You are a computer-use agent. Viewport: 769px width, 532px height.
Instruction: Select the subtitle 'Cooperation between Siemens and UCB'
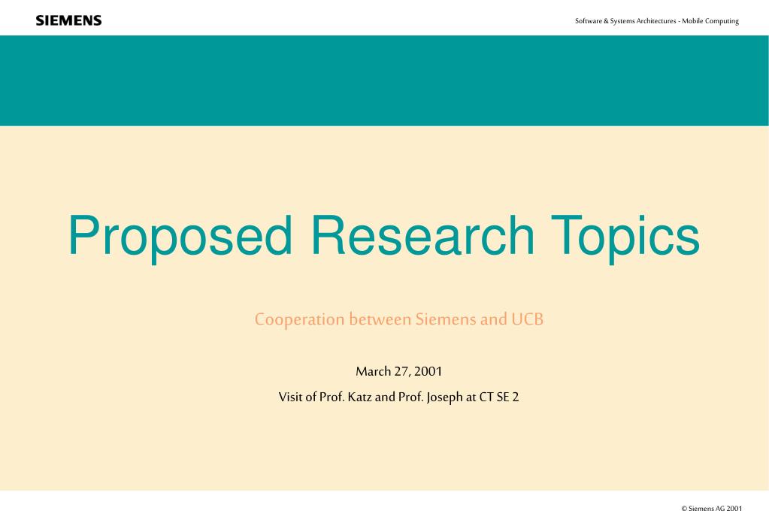coord(398,319)
